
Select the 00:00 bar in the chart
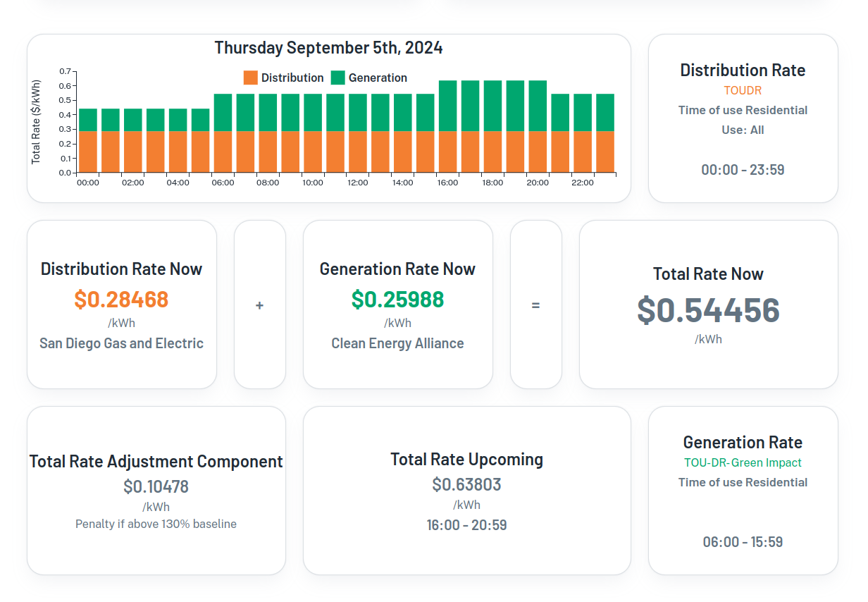pyautogui.click(x=88, y=140)
